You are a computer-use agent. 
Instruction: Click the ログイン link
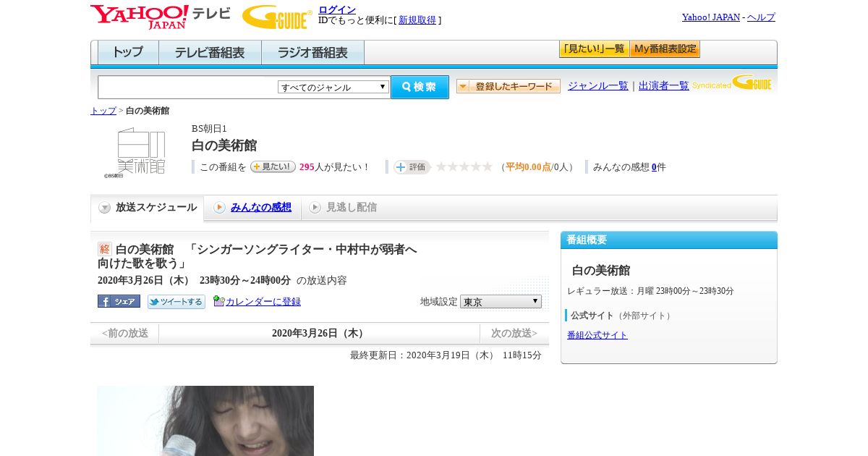pyautogui.click(x=337, y=9)
